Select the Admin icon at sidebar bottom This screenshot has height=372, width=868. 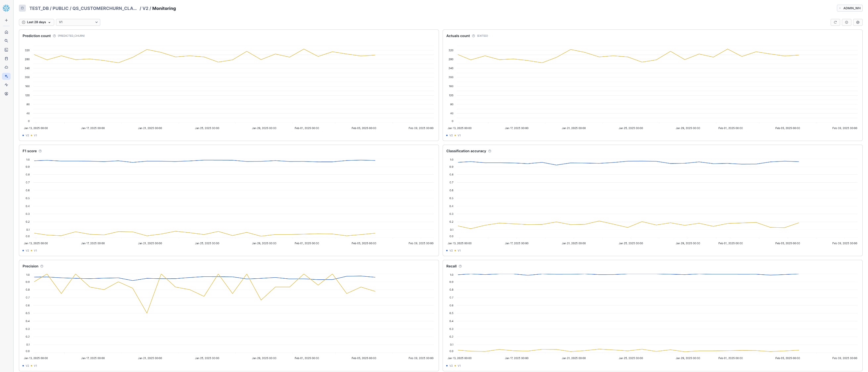point(6,94)
